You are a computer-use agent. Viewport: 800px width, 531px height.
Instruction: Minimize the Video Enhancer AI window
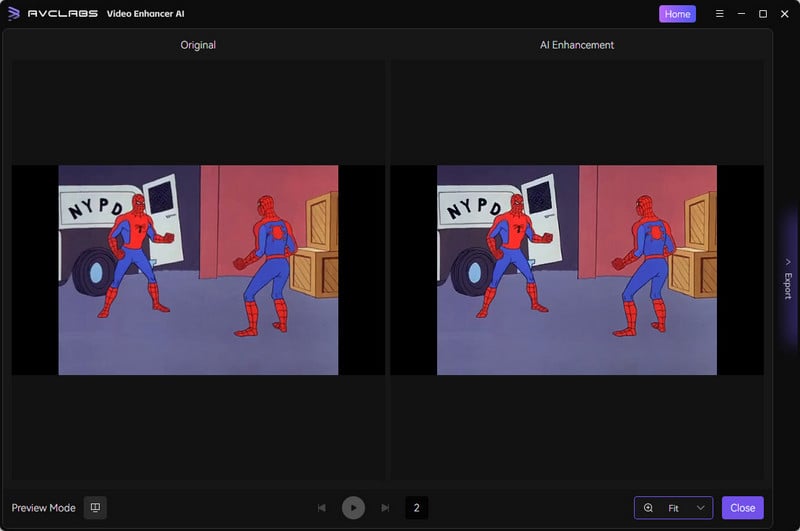(x=741, y=14)
